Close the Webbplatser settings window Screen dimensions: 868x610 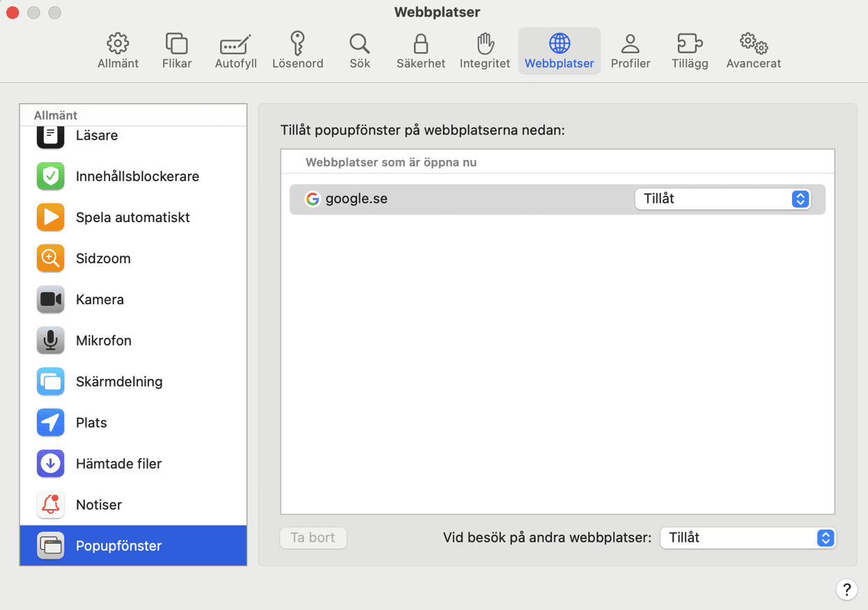(x=12, y=13)
